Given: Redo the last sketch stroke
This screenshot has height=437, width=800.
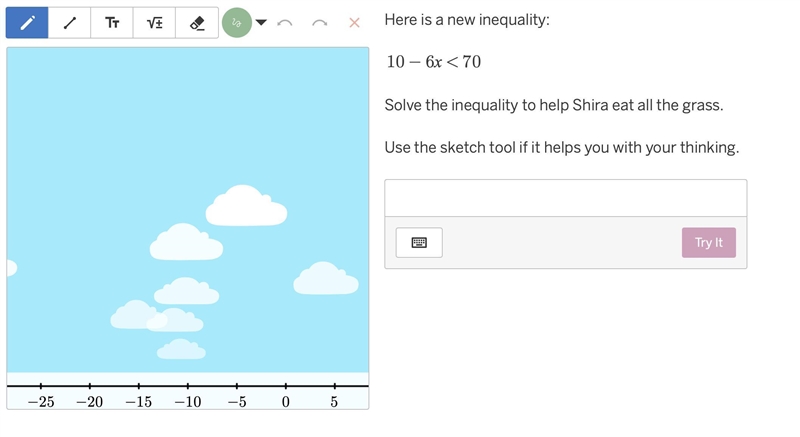Looking at the screenshot, I should [319, 23].
